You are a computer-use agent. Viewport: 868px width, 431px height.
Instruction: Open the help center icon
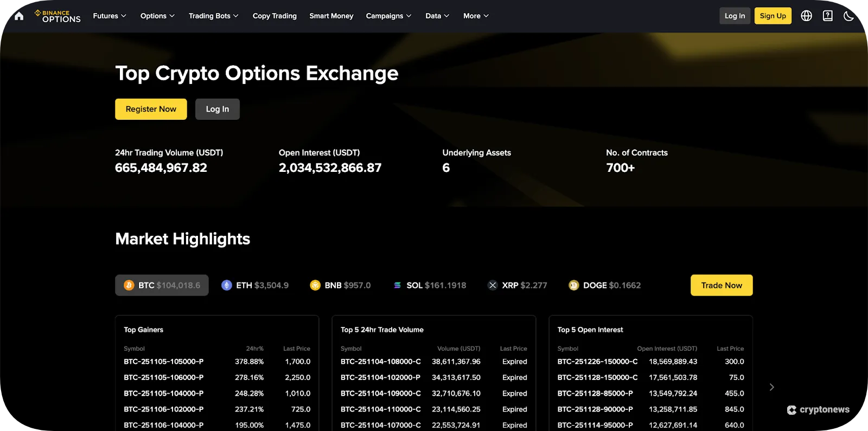(x=828, y=16)
